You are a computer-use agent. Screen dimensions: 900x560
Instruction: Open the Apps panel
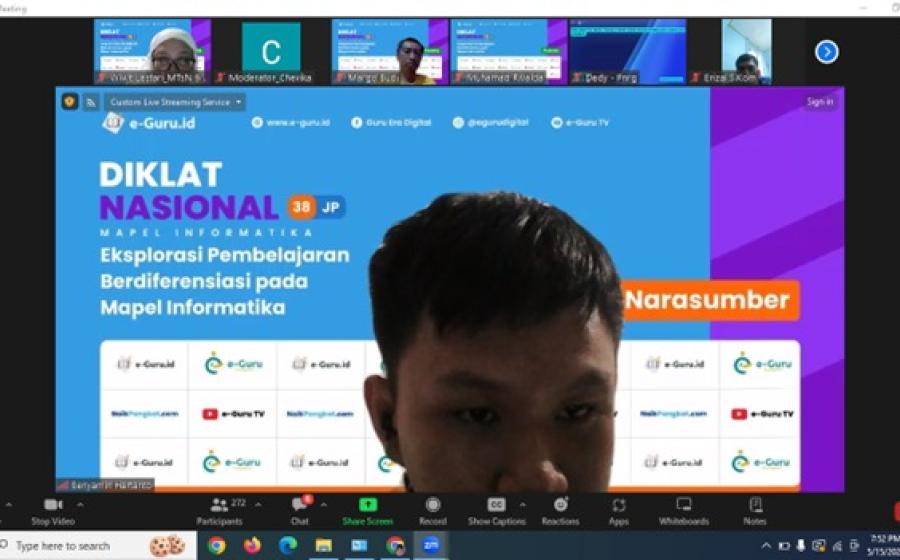(619, 505)
